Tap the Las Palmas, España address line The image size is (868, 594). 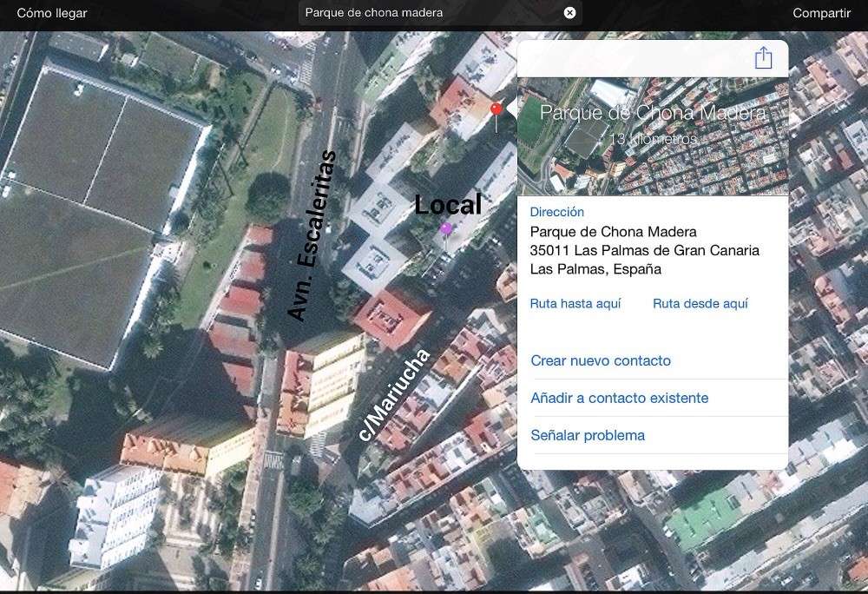pos(595,269)
